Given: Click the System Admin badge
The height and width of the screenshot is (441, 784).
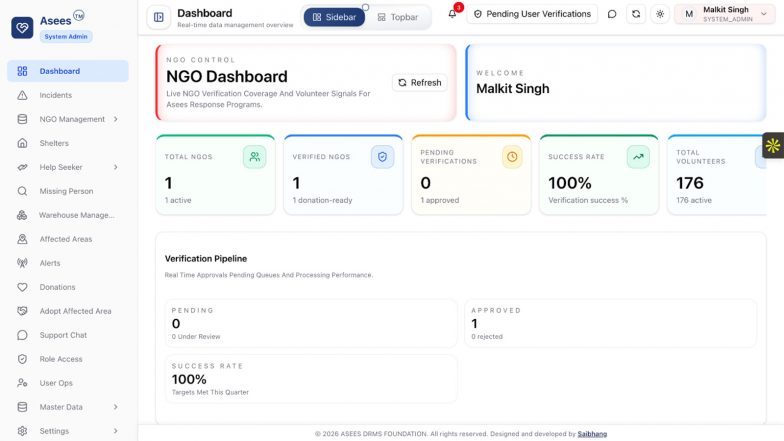Looking at the screenshot, I should (x=66, y=36).
